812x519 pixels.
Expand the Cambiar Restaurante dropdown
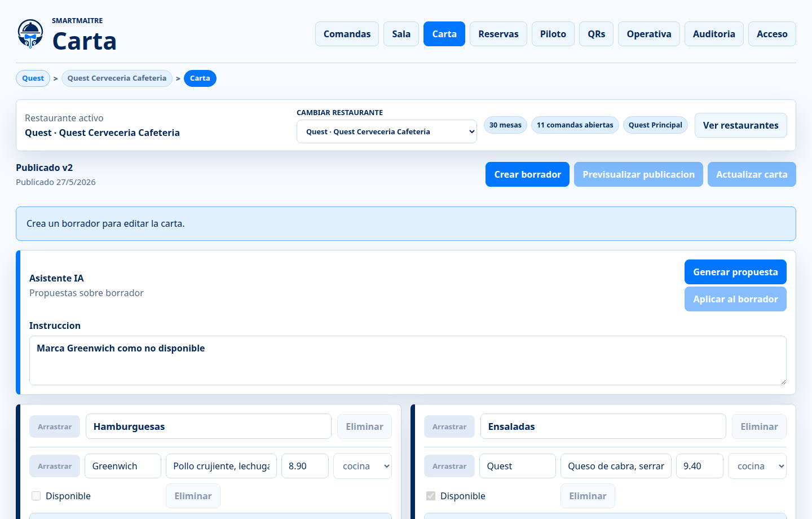pyautogui.click(x=387, y=131)
